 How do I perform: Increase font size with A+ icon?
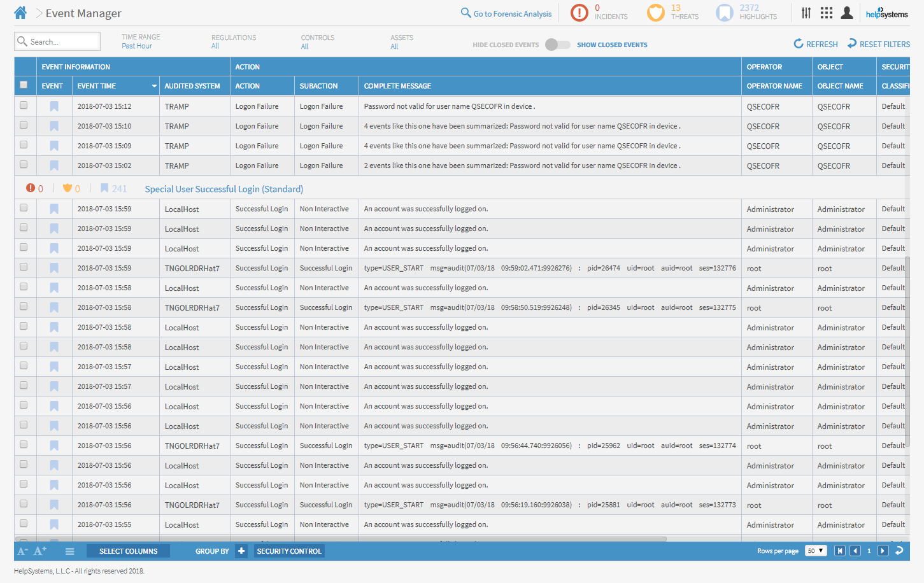pos(40,551)
